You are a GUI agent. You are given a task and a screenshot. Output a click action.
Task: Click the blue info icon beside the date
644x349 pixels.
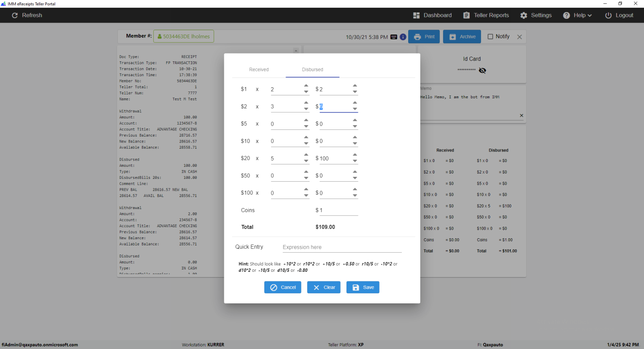[403, 37]
